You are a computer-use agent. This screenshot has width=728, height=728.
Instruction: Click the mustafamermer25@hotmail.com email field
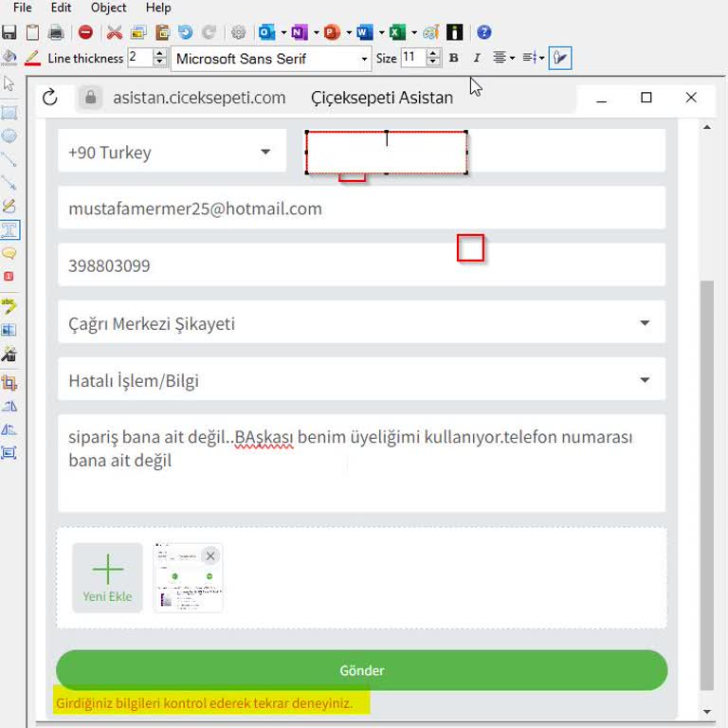tap(361, 208)
